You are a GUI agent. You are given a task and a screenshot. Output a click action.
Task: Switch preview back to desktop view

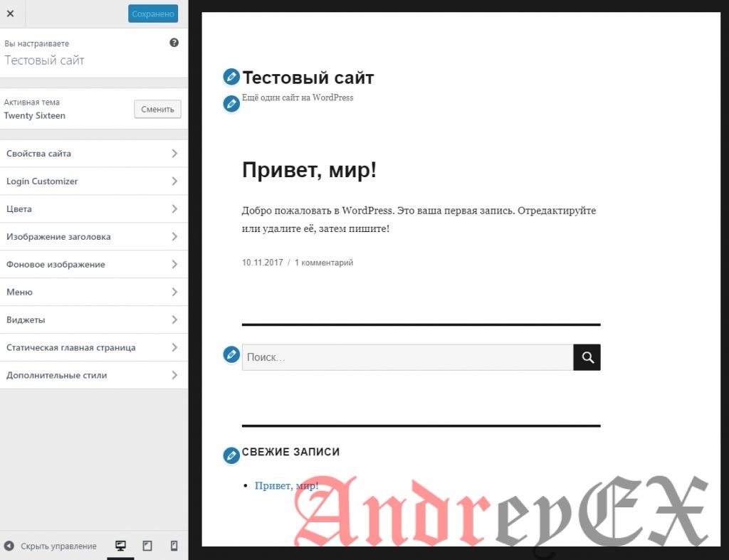tap(120, 544)
